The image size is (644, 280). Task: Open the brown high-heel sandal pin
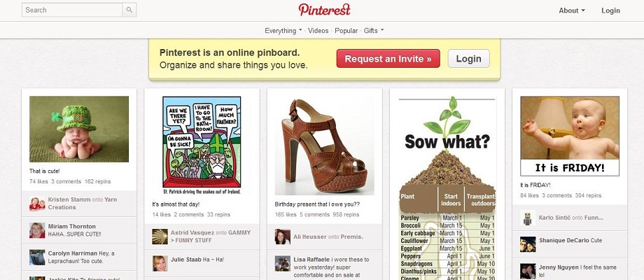325,146
